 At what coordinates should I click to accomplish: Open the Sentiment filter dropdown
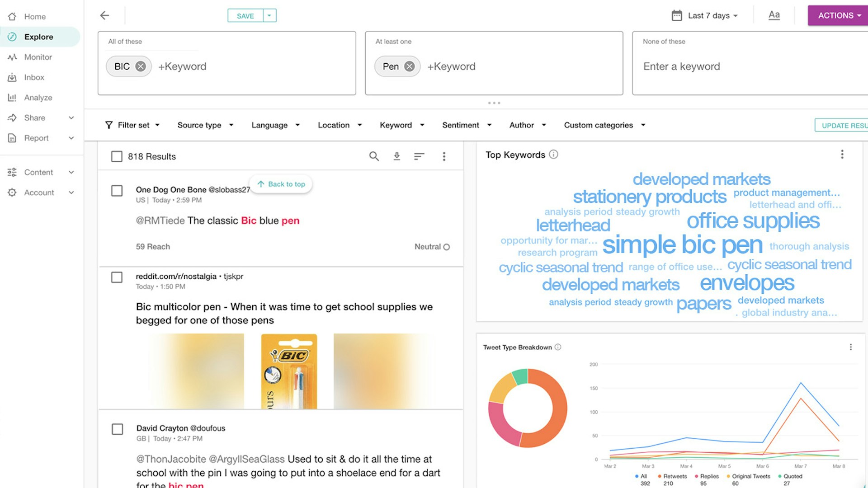(467, 125)
